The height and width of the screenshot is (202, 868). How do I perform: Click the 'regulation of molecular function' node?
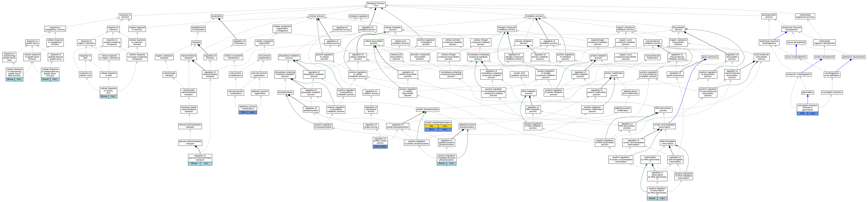342,29
